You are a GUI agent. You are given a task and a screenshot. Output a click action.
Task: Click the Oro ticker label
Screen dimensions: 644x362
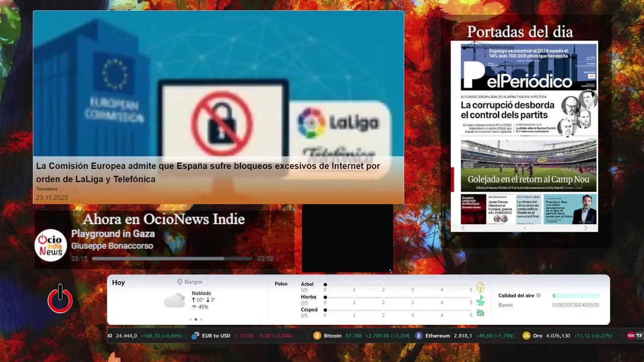pyautogui.click(x=538, y=336)
